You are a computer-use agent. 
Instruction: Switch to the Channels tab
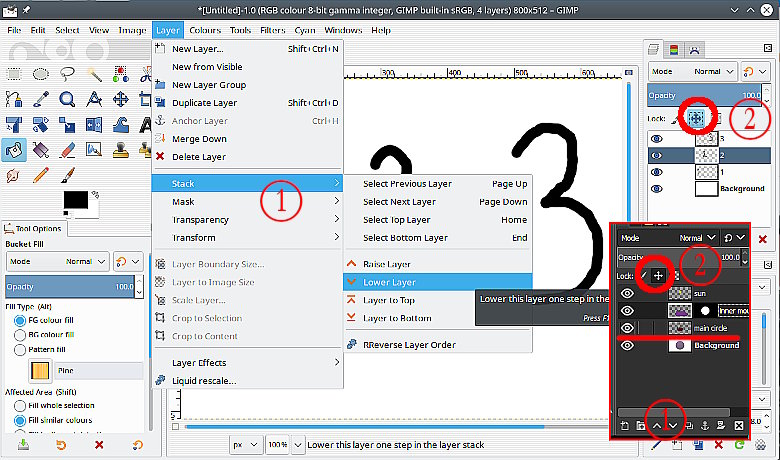pyautogui.click(x=674, y=49)
